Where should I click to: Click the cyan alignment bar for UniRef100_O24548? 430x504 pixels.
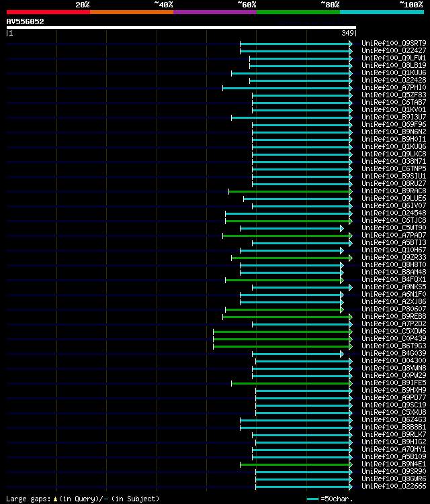point(289,214)
